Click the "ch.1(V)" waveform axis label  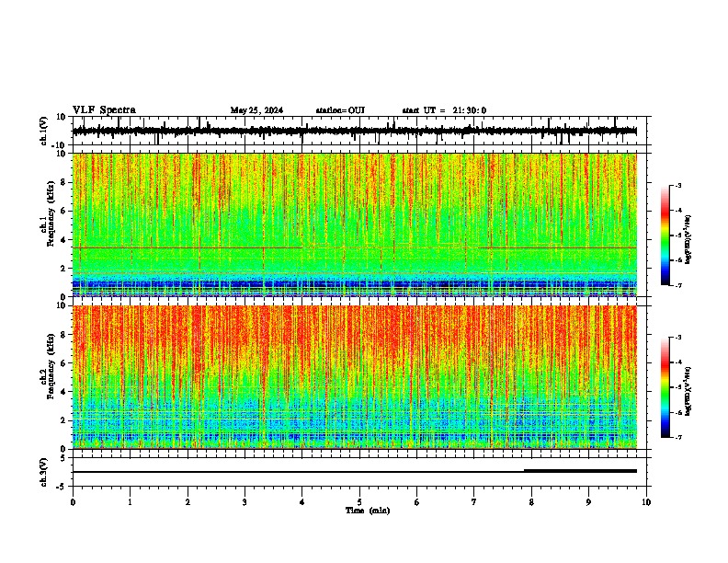(x=44, y=131)
